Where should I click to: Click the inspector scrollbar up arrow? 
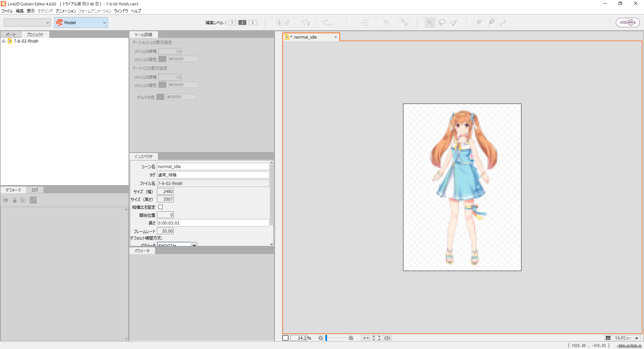[x=271, y=163]
